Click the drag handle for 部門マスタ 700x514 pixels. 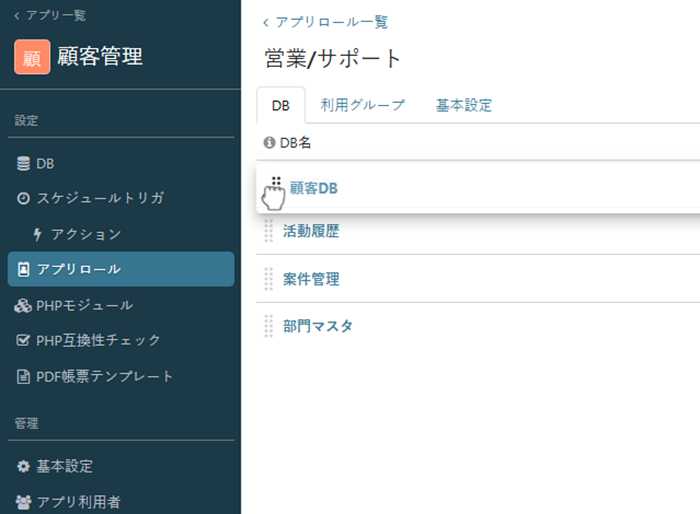tap(268, 326)
